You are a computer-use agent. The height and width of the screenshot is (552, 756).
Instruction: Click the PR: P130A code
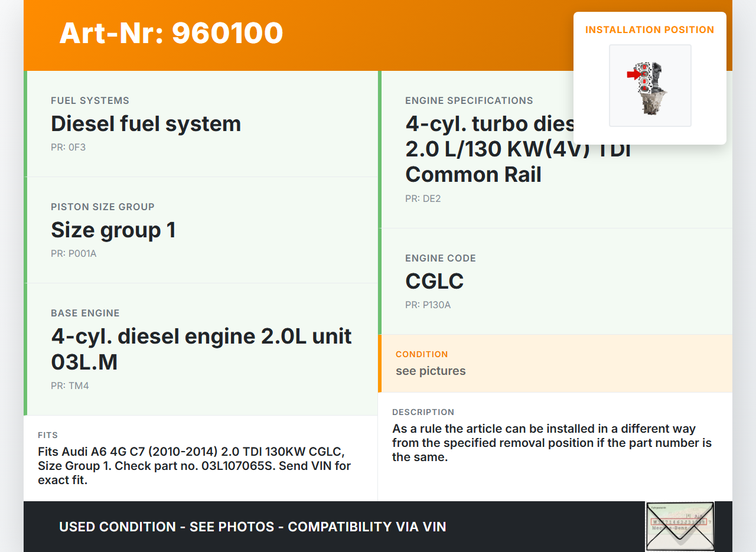coord(428,305)
